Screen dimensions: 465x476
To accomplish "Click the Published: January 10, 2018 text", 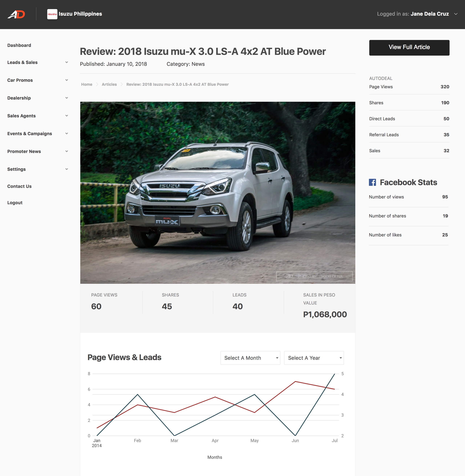I will [x=113, y=64].
